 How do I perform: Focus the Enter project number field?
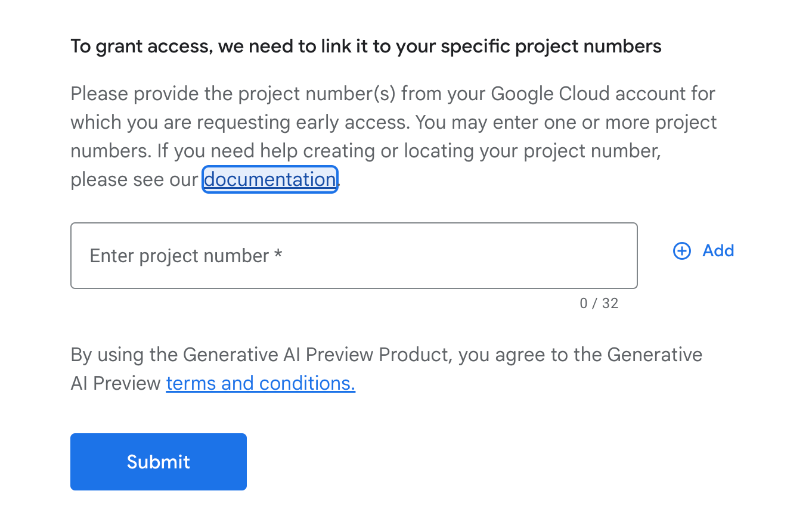pos(354,256)
